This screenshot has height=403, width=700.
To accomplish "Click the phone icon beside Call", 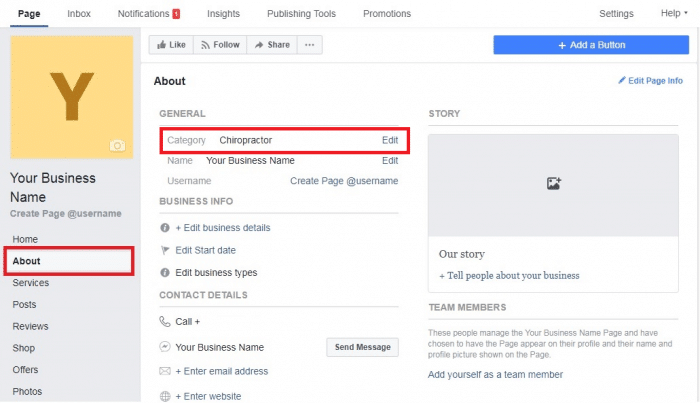I will (x=165, y=321).
